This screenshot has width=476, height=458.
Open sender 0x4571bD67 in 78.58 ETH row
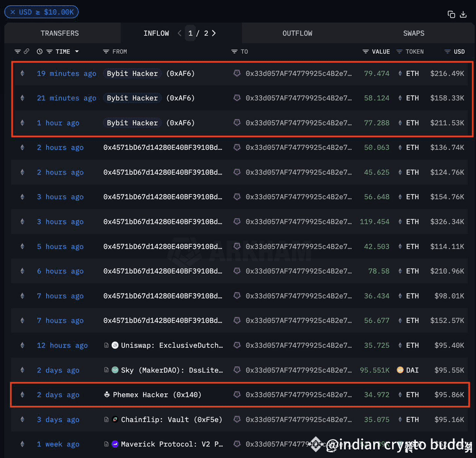162,271
